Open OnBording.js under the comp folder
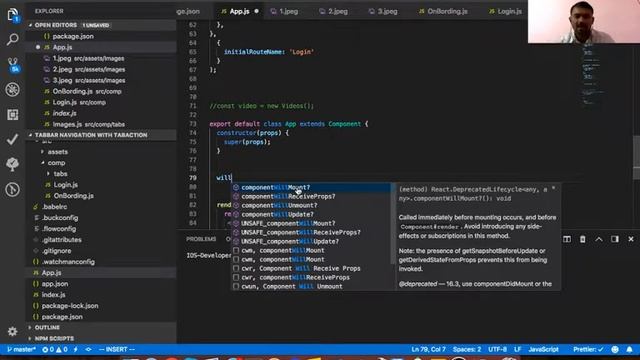Image resolution: width=640 pixels, height=360 pixels. 101,196
